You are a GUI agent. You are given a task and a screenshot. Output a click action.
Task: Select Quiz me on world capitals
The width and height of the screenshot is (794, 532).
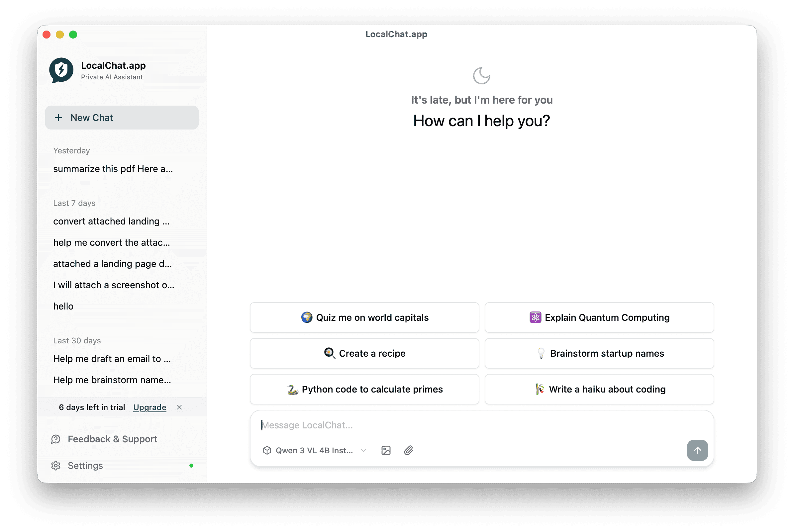[x=364, y=317]
